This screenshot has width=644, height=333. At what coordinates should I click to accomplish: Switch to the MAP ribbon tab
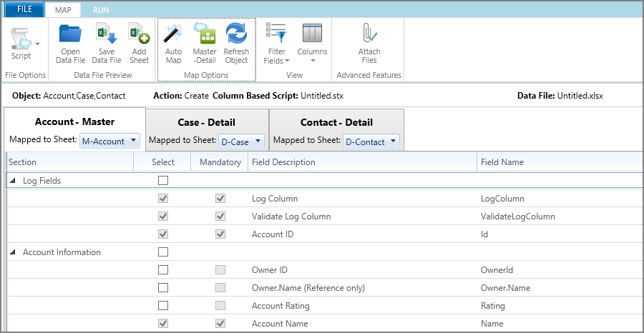pyautogui.click(x=63, y=10)
